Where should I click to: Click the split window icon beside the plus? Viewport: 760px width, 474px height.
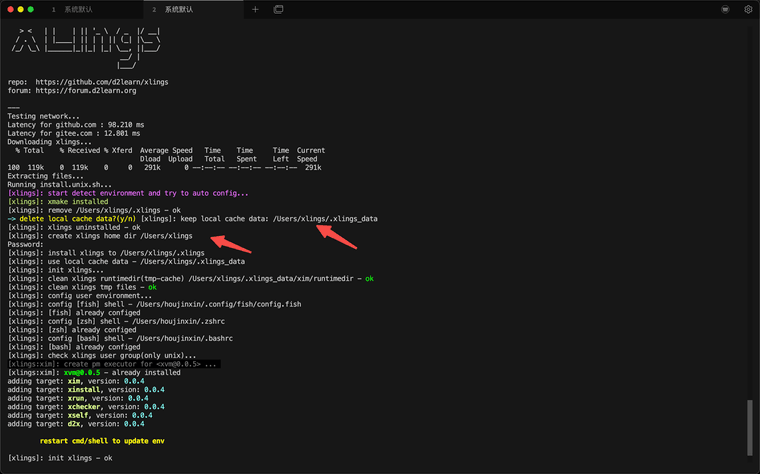(278, 9)
